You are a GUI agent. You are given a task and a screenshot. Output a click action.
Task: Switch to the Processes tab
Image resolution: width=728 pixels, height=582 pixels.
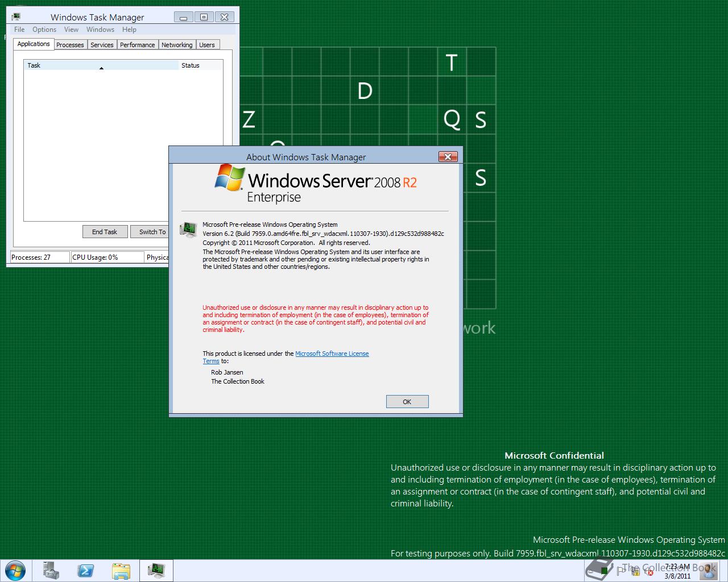click(70, 45)
